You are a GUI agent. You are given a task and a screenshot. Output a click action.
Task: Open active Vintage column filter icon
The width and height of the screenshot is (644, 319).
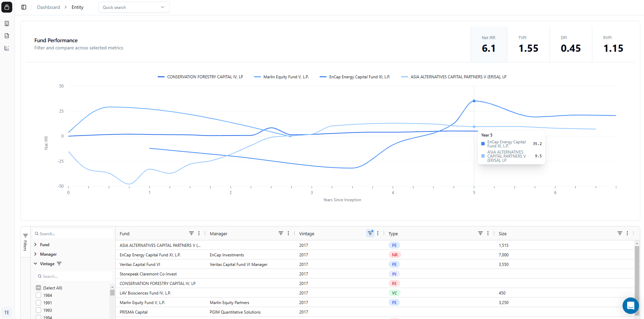(x=370, y=233)
